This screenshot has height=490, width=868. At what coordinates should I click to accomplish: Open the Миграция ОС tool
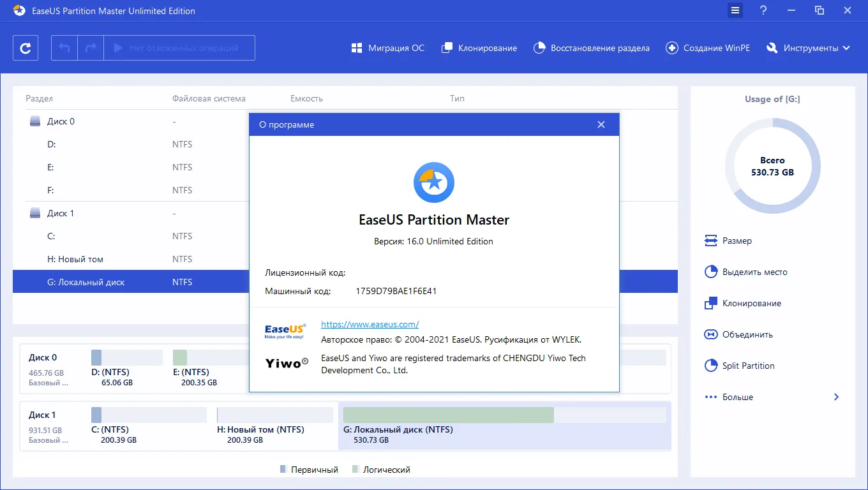click(x=387, y=48)
